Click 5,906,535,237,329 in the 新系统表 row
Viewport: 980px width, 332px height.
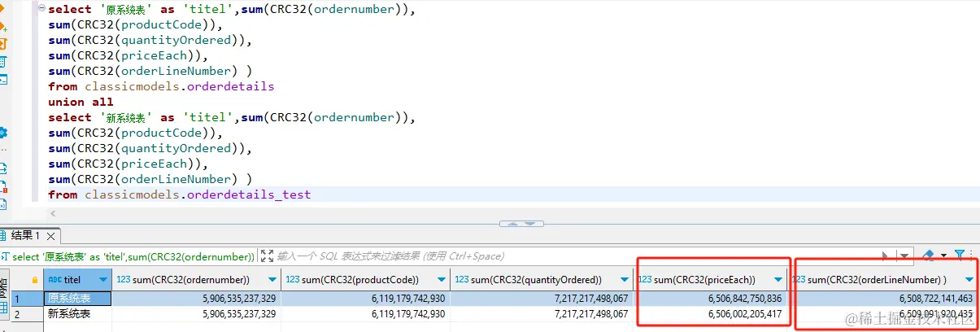[x=196, y=313]
